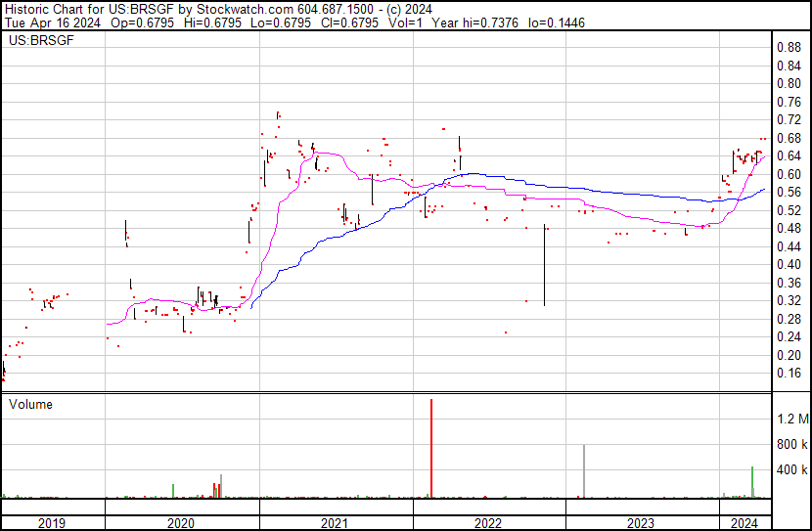Select the 2023 year label on timeline
Screen dimensions: 812x531
click(641, 523)
